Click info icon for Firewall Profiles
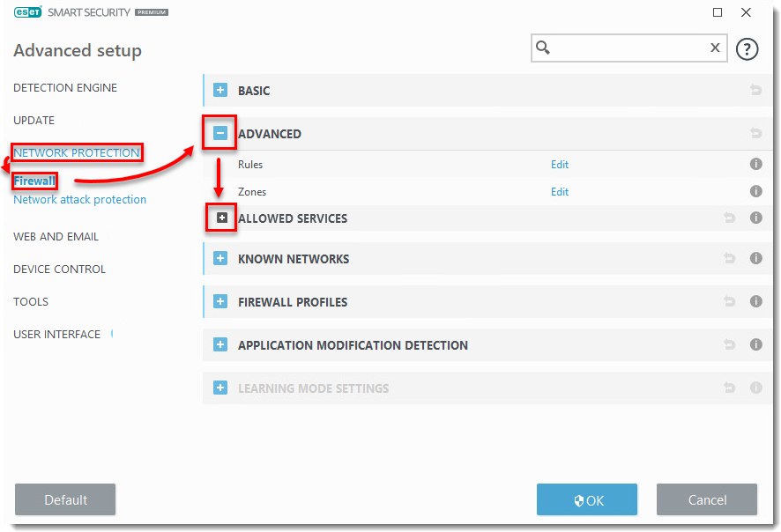Image resolution: width=781 pixels, height=532 pixels. tap(755, 302)
